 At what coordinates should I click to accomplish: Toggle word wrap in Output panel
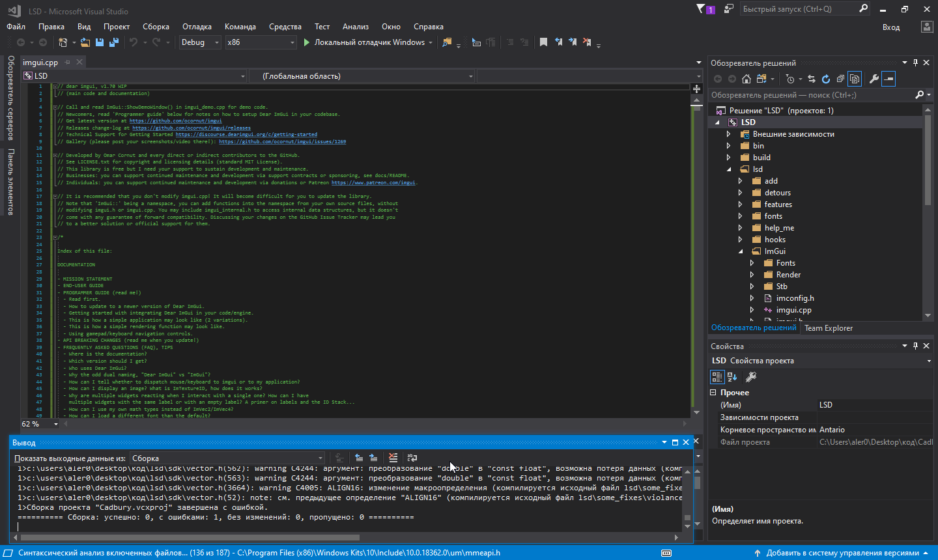click(412, 458)
